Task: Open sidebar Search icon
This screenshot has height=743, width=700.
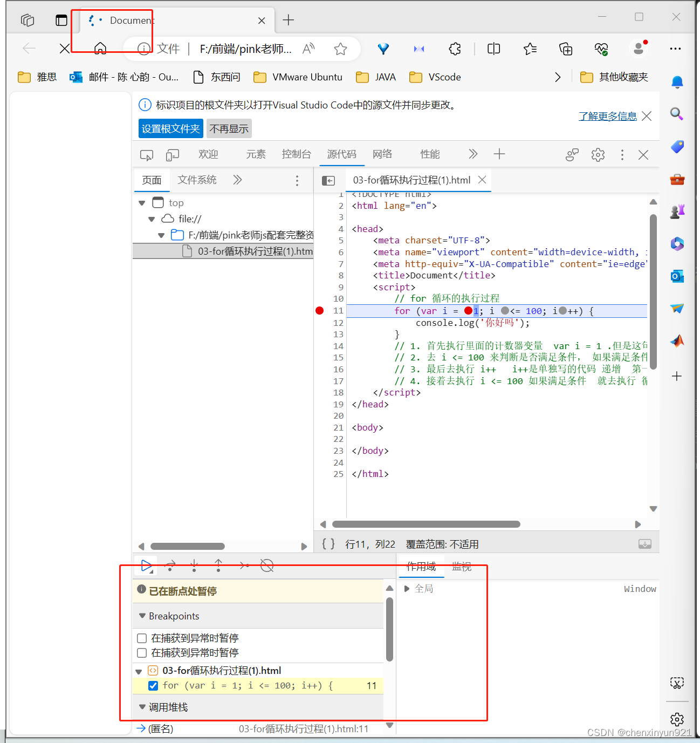Action: coord(677,114)
